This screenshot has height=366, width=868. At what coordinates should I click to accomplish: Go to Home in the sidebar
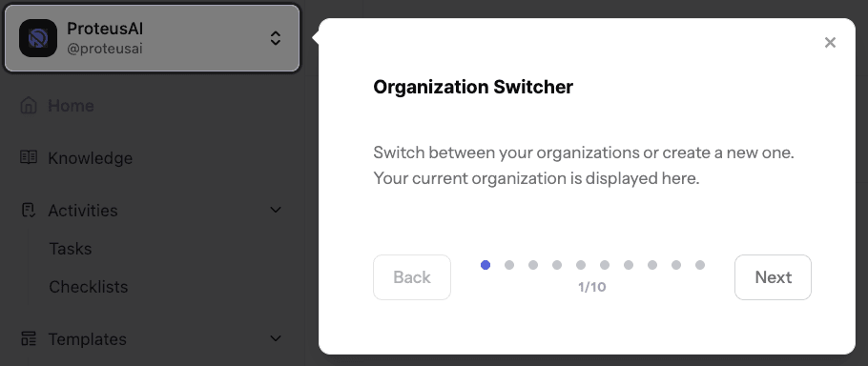(71, 106)
